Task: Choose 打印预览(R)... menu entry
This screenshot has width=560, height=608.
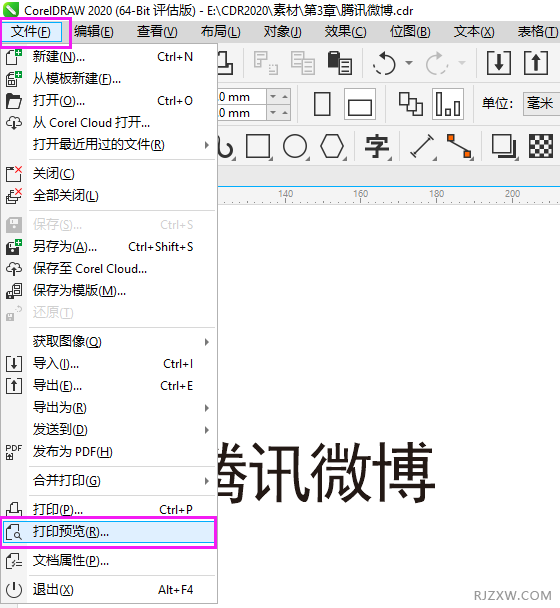Action: click(109, 532)
